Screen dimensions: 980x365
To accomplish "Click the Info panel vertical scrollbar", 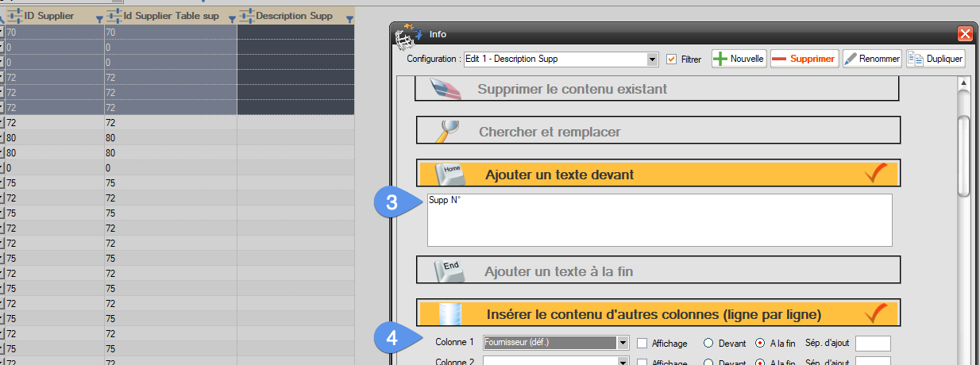I will (964, 155).
